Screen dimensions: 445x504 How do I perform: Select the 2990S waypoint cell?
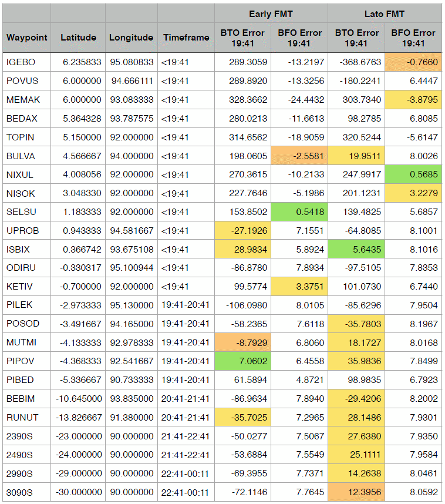(x=26, y=473)
